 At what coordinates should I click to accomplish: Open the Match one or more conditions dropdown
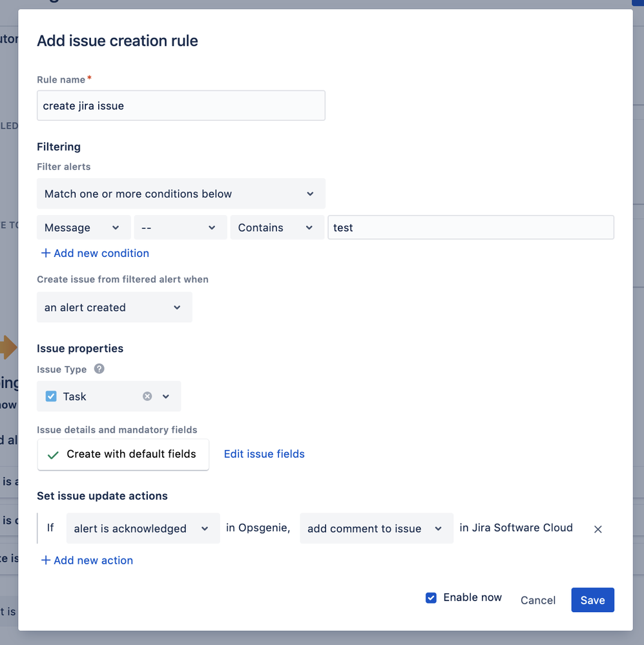pyautogui.click(x=181, y=194)
